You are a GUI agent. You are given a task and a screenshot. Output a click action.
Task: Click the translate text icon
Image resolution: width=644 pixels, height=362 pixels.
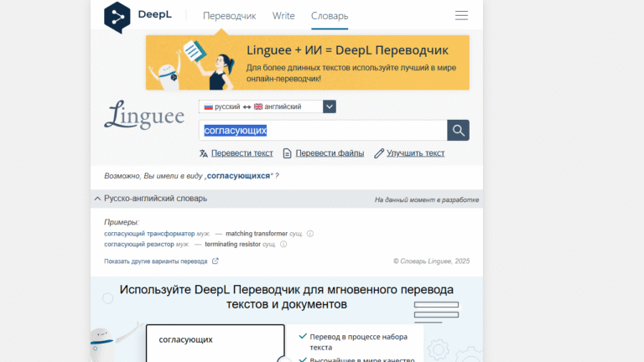(203, 153)
